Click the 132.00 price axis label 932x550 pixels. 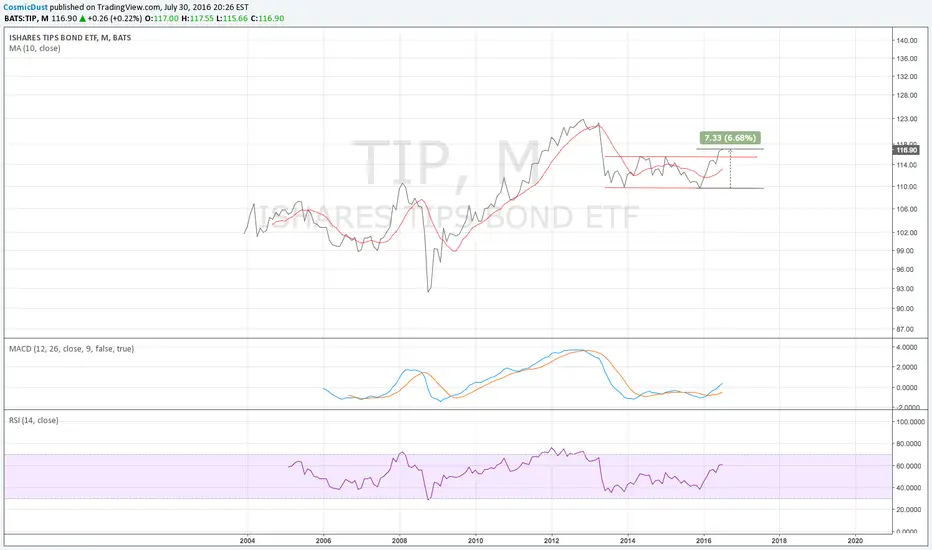[x=907, y=77]
